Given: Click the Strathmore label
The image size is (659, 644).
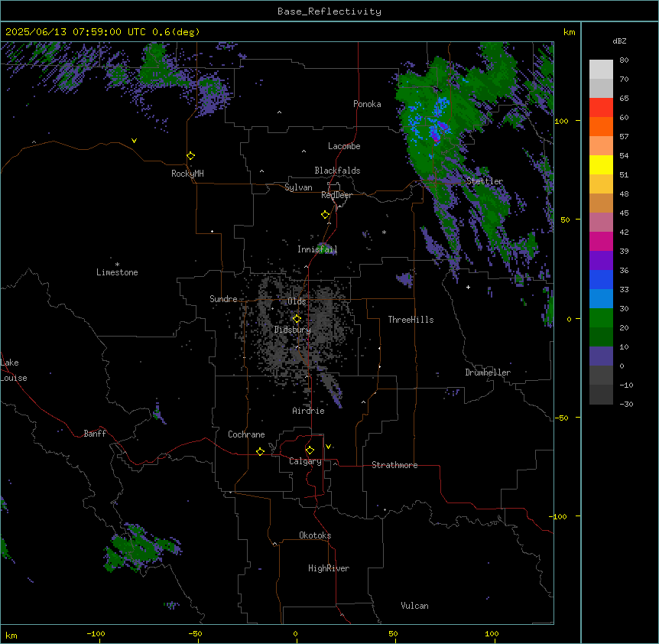Looking at the screenshot, I should pyautogui.click(x=394, y=465).
